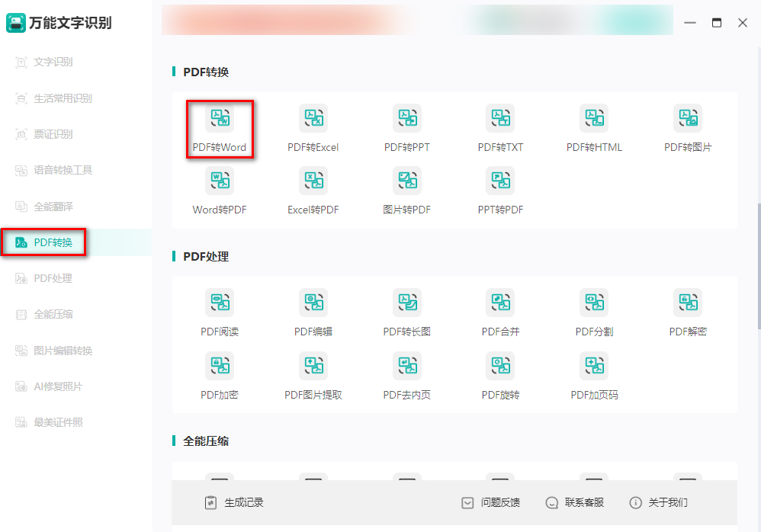Launch the 图片转PDF converter
This screenshot has width=761, height=532.
coord(407,190)
